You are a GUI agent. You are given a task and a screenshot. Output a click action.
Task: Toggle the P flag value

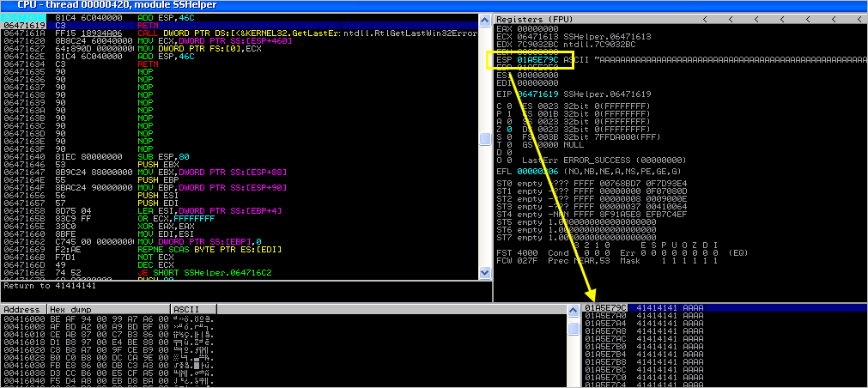point(509,112)
